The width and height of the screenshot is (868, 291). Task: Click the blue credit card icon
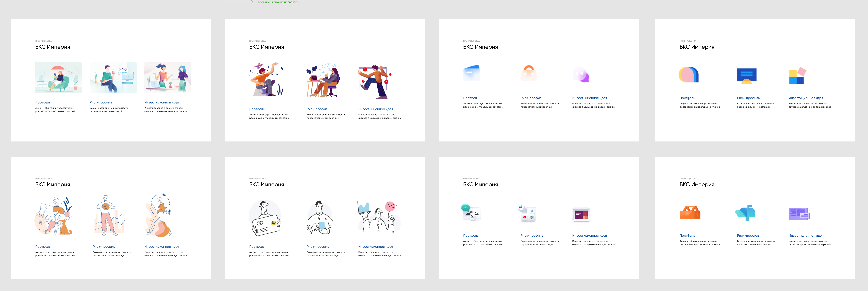coord(471,73)
